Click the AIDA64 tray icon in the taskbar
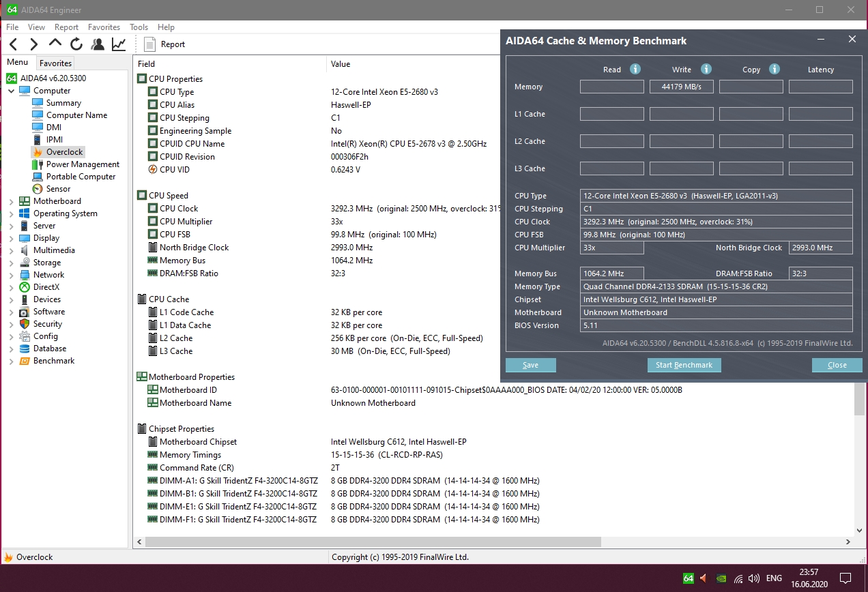 tap(688, 578)
